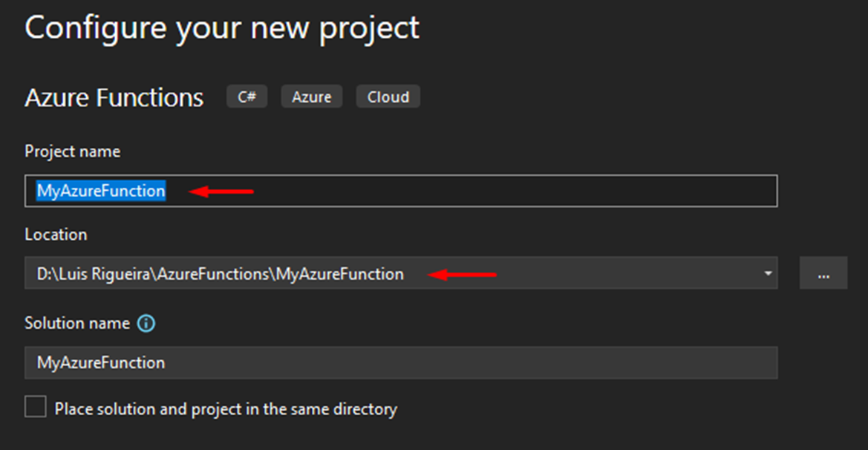868x450 pixels.
Task: Click the Cloud project type tag
Action: [388, 97]
